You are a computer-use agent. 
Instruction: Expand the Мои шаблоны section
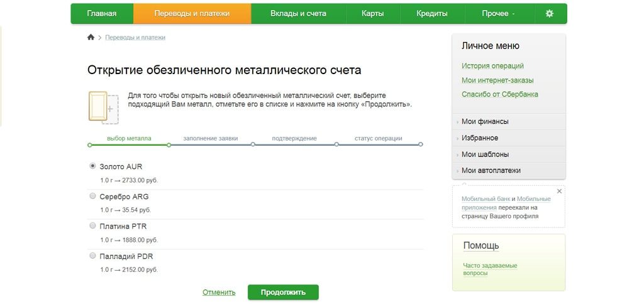tap(485, 155)
